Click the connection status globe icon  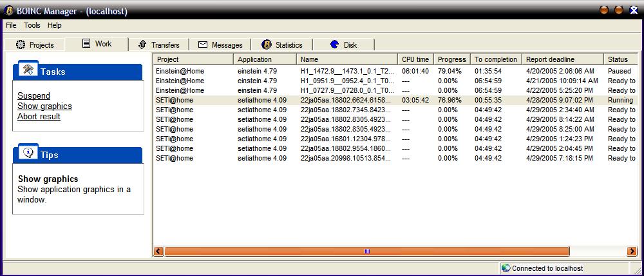point(506,268)
